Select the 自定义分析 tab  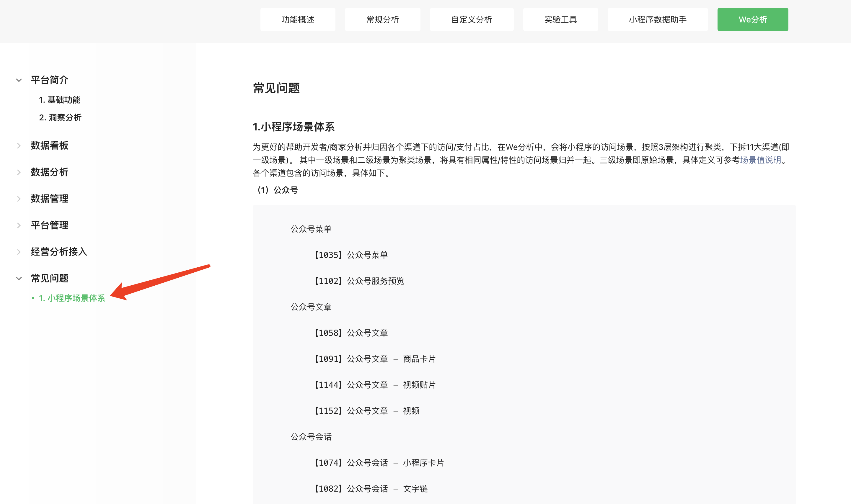pos(471,20)
